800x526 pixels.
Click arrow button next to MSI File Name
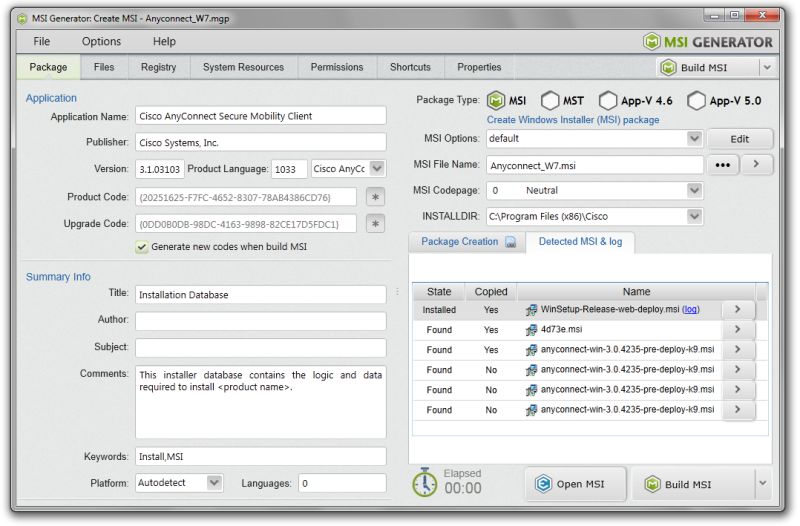coord(757,164)
